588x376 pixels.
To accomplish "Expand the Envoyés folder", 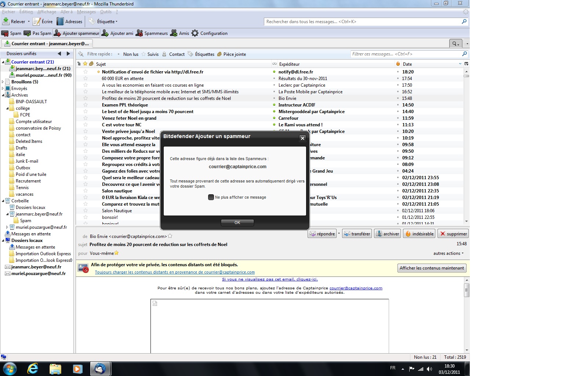I will [x=3, y=88].
